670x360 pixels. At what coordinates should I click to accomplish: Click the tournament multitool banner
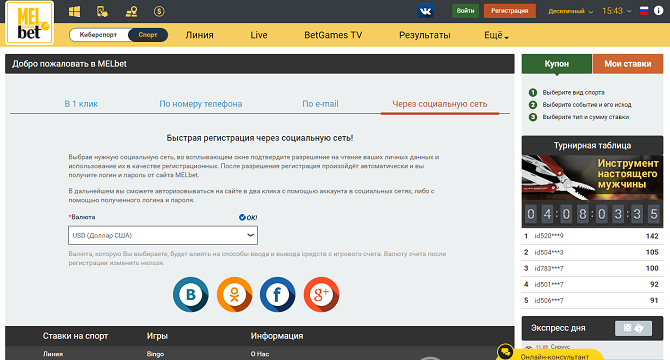coord(592,178)
